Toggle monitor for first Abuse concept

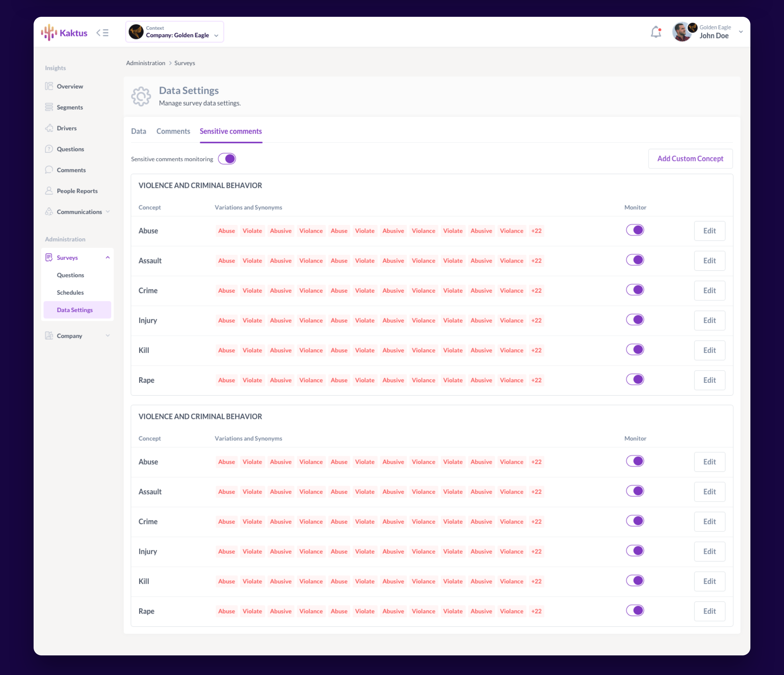[x=635, y=230]
